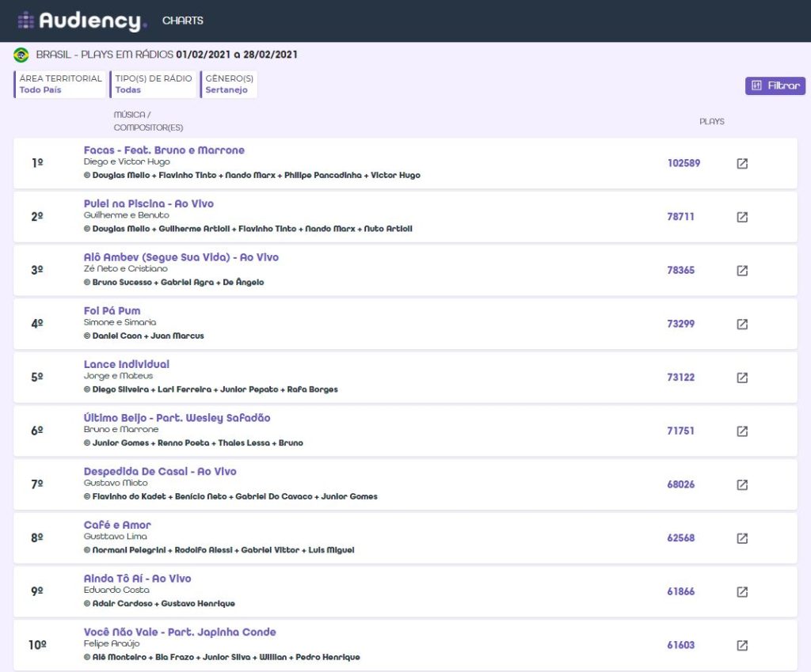811x672 pixels.
Task: Click open-in-new icon for Alô Ambev row
Action: coord(742,271)
